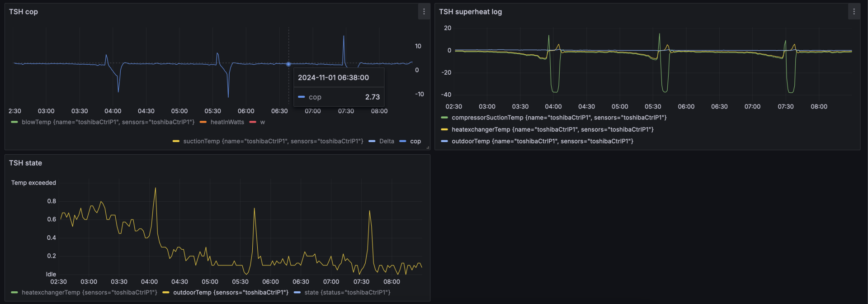
Task: Expand the TSH superheat log title menu
Action: pyautogui.click(x=470, y=12)
